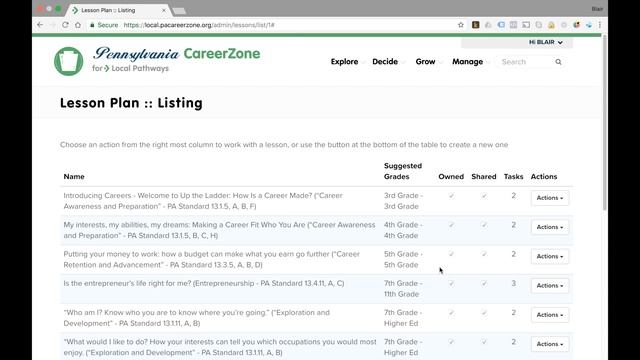Click 7th Grade - 11th Grade cell
640x360 pixels.
pyautogui.click(x=403, y=289)
